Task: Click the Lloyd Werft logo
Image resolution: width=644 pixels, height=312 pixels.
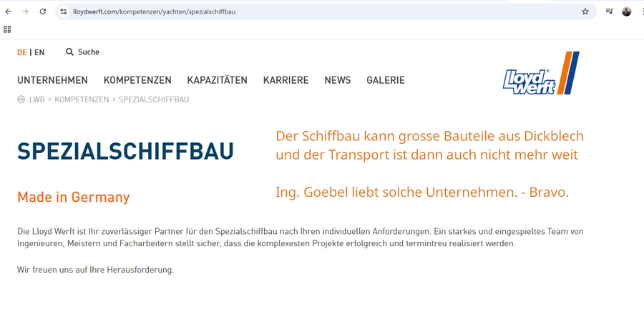Action: coord(541,74)
